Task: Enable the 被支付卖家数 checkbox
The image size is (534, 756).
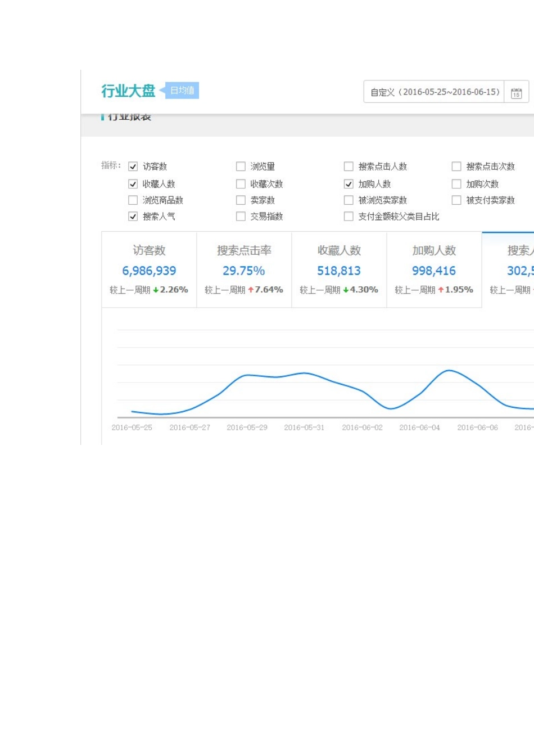Action: click(456, 200)
